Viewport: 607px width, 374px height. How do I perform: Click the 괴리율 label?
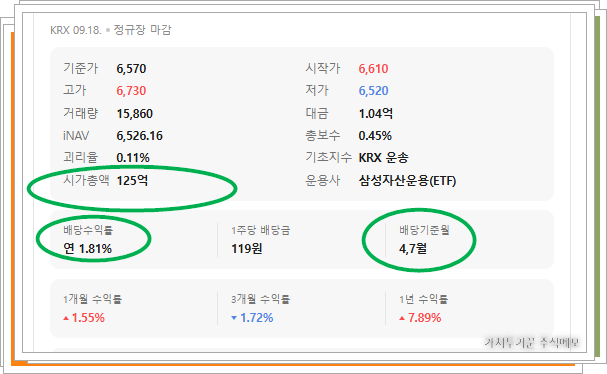tap(81, 158)
